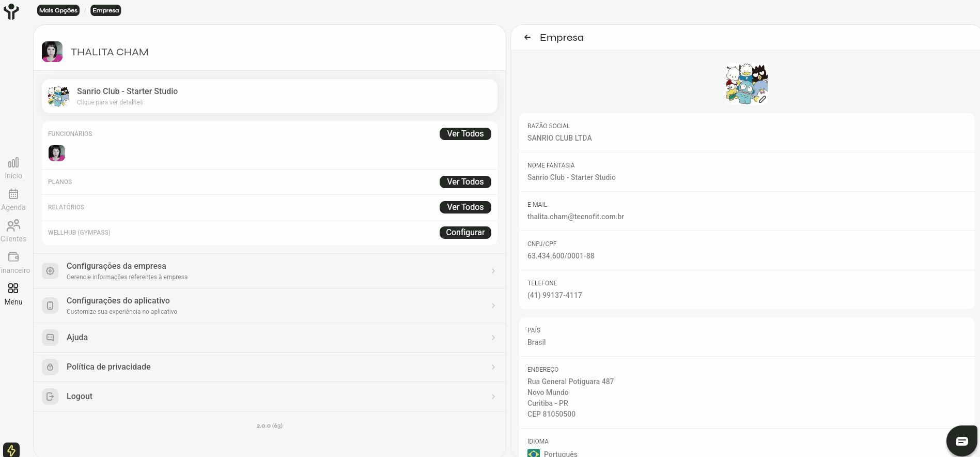This screenshot has width=980, height=457.
Task: Click the Tecnofit logo icon
Action: tap(11, 11)
